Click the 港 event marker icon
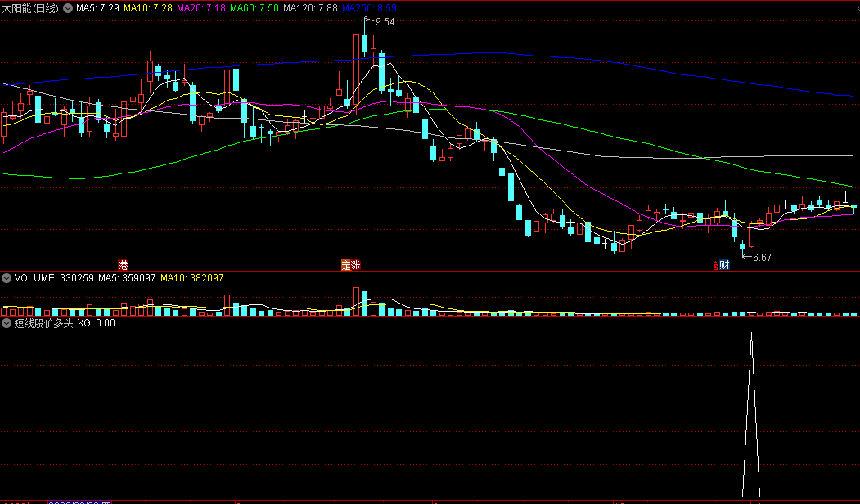The width and height of the screenshot is (860, 504). tap(123, 265)
